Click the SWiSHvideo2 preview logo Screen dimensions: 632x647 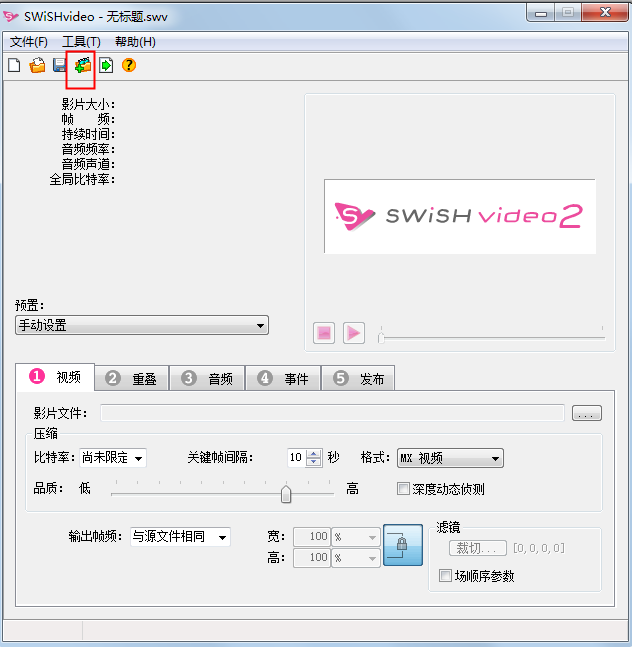(460, 216)
